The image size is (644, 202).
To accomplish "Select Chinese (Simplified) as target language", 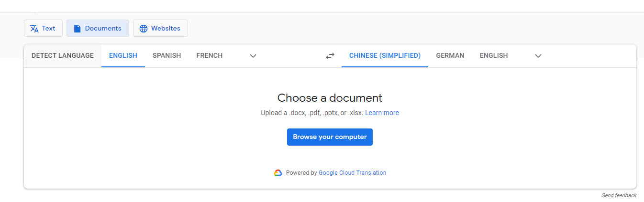I will (385, 55).
